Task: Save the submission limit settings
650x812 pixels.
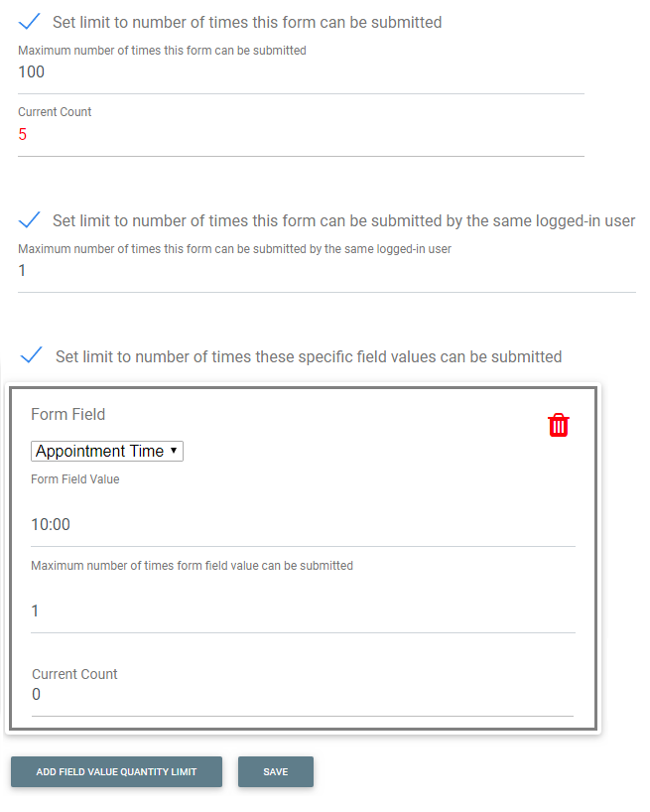Action: (275, 771)
